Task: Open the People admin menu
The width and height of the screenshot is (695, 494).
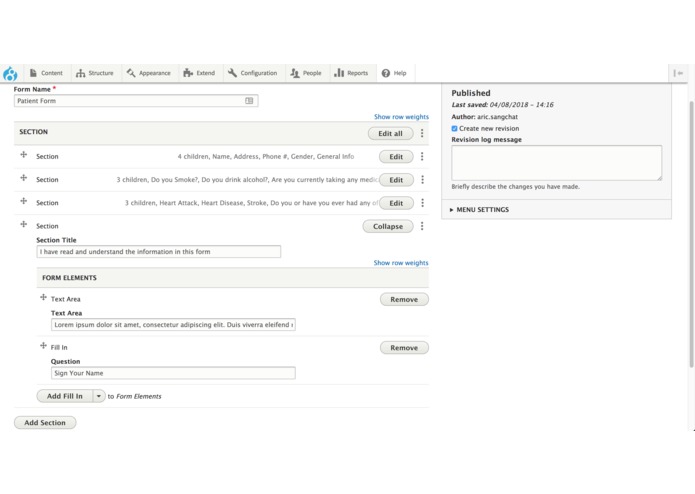Action: (x=306, y=73)
